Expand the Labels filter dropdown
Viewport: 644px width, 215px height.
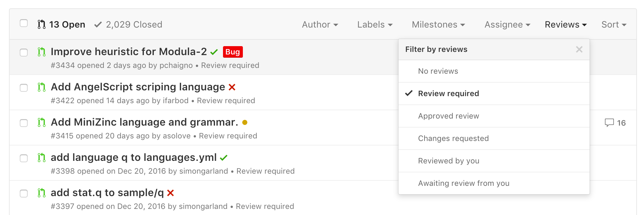point(375,25)
